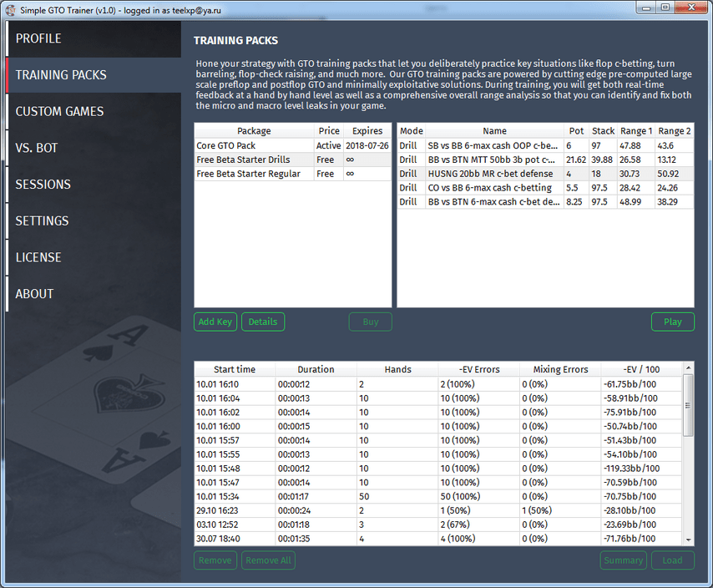Select Free Beta Starter Regular package
This screenshot has width=713, height=588.
[293, 174]
